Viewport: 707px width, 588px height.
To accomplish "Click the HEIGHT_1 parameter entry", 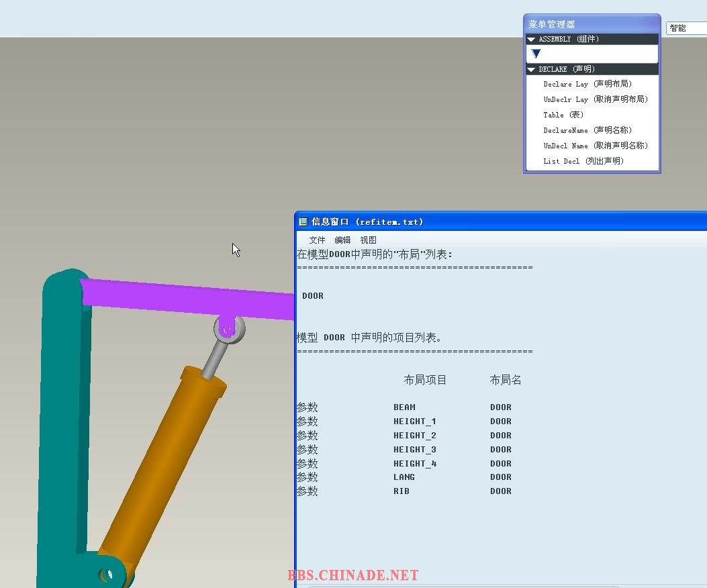I will [x=415, y=421].
